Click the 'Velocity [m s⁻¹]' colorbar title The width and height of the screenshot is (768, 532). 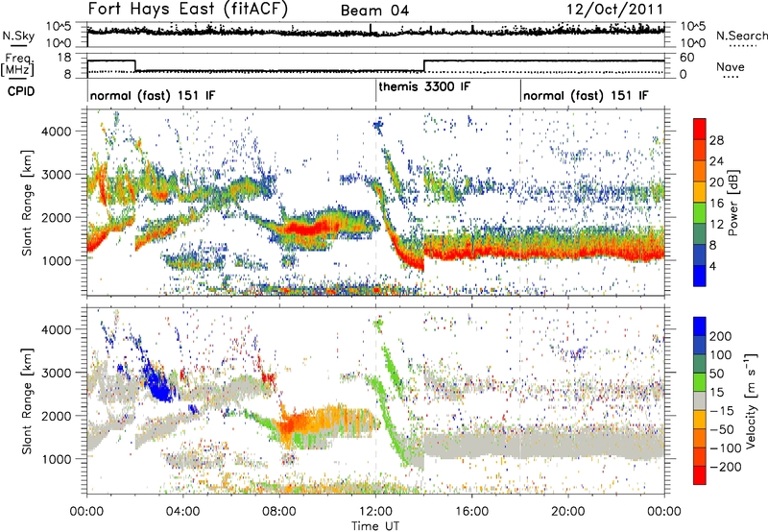coord(752,400)
